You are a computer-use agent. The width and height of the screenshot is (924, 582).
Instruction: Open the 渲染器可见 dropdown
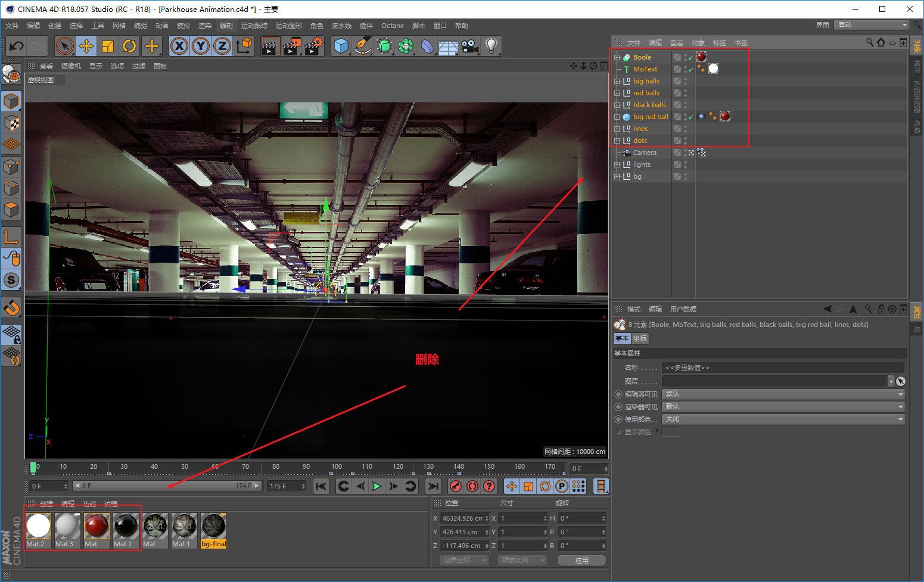783,406
